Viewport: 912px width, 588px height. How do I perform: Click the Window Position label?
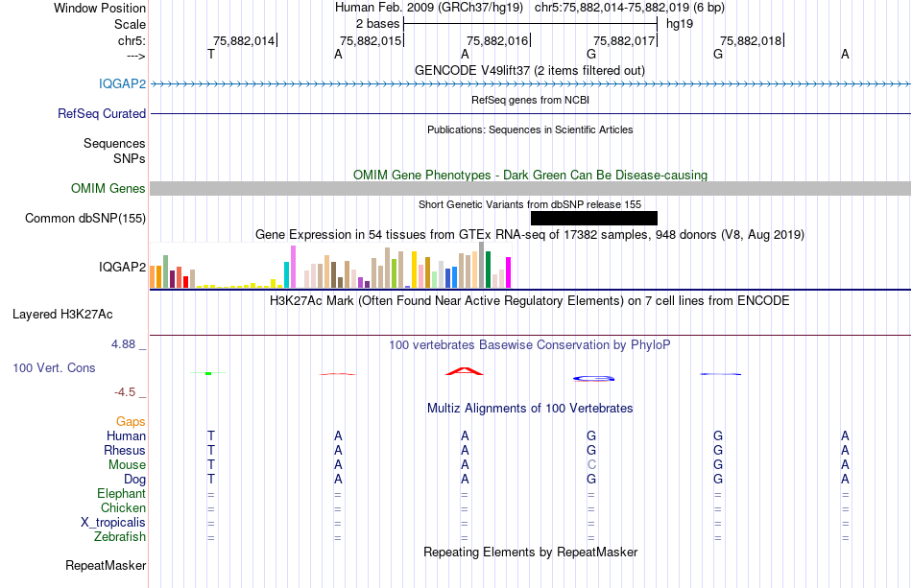pyautogui.click(x=100, y=8)
